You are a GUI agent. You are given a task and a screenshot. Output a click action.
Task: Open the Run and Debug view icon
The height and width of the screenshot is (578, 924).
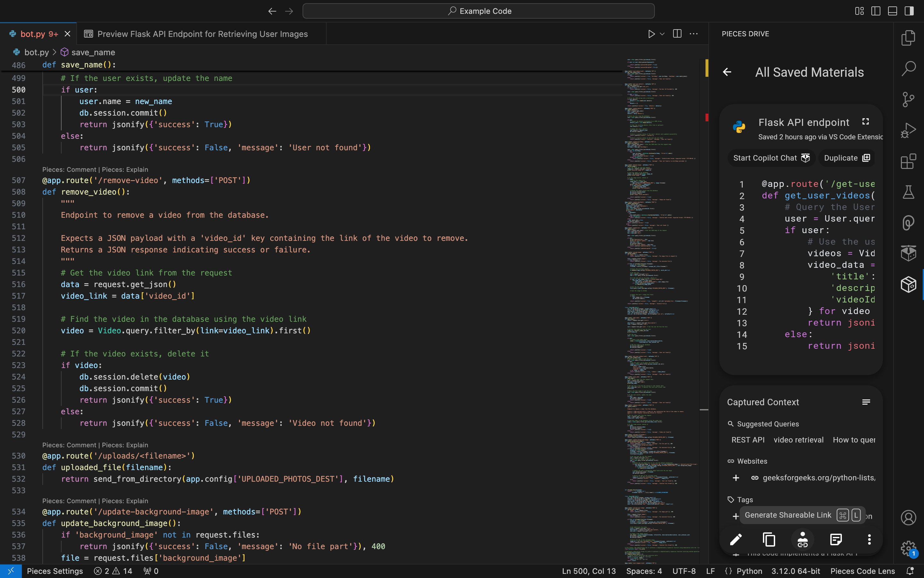(x=908, y=130)
